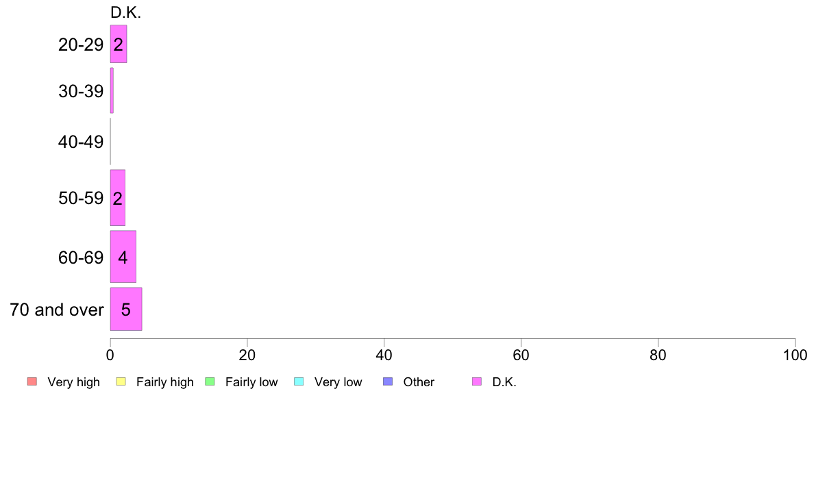Select the thin 30-39 bar

click(x=112, y=91)
